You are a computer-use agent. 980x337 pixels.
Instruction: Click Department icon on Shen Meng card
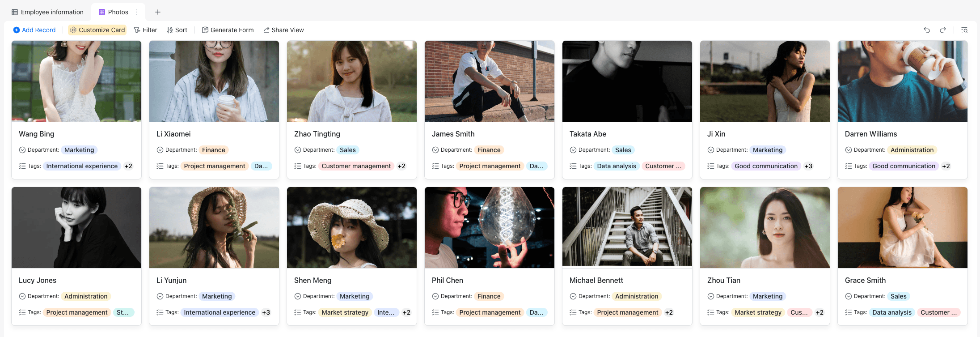click(x=298, y=296)
